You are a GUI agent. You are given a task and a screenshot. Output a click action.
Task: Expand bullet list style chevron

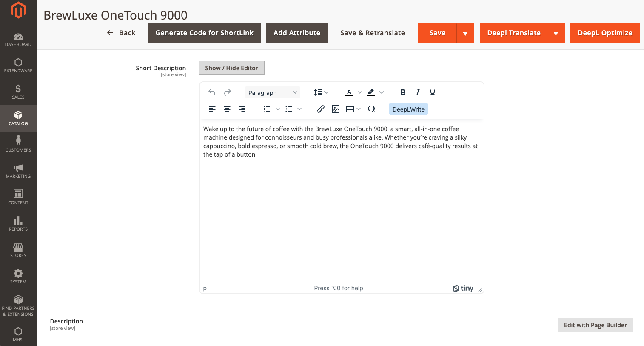click(299, 109)
